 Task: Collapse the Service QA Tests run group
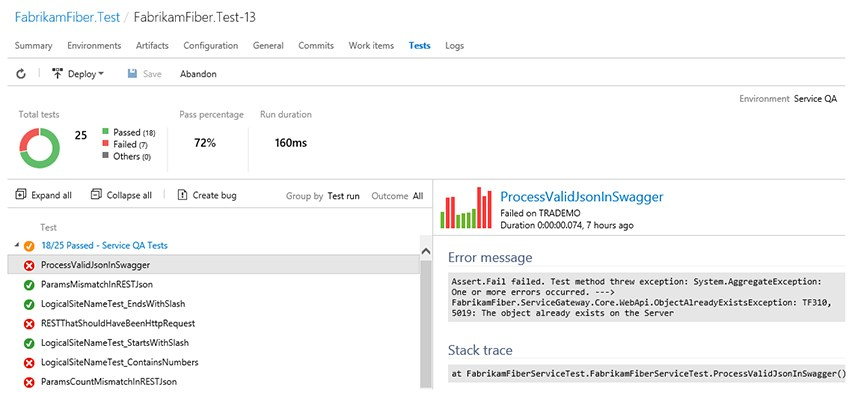click(17, 245)
